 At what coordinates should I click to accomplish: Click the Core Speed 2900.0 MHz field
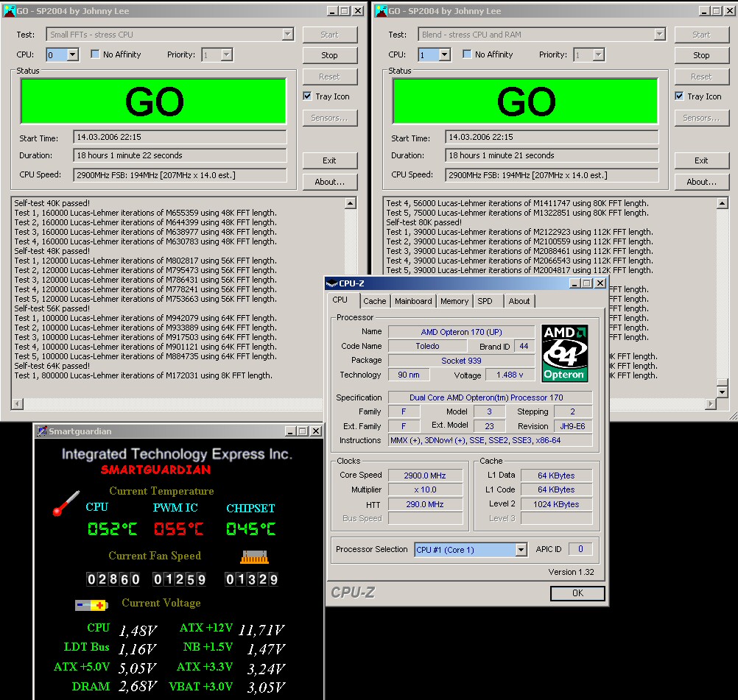pyautogui.click(x=425, y=475)
